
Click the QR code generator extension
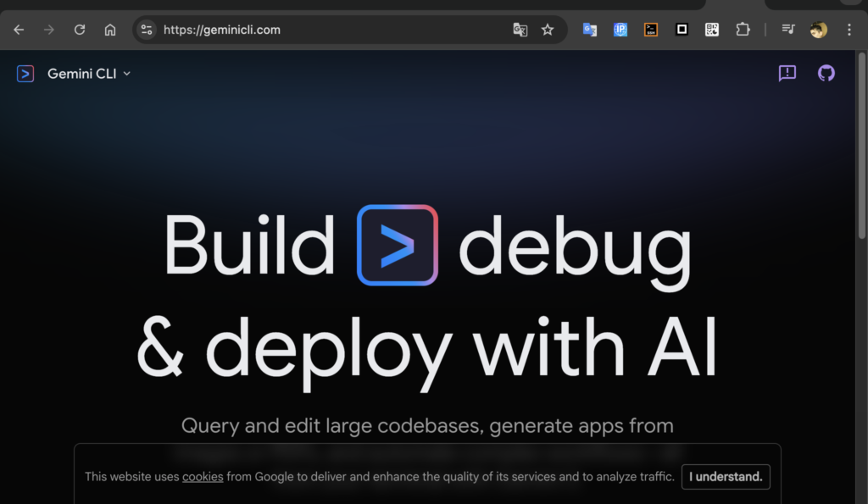(x=712, y=30)
